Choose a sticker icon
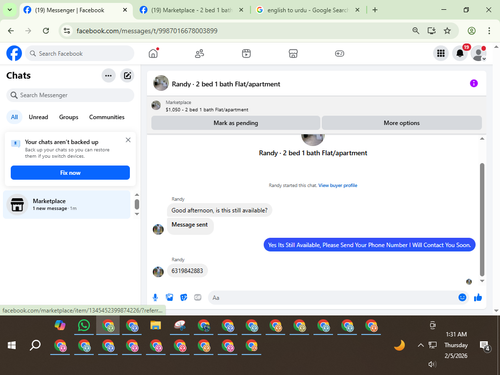Screen dimensions: 500x375 pyautogui.click(x=183, y=297)
